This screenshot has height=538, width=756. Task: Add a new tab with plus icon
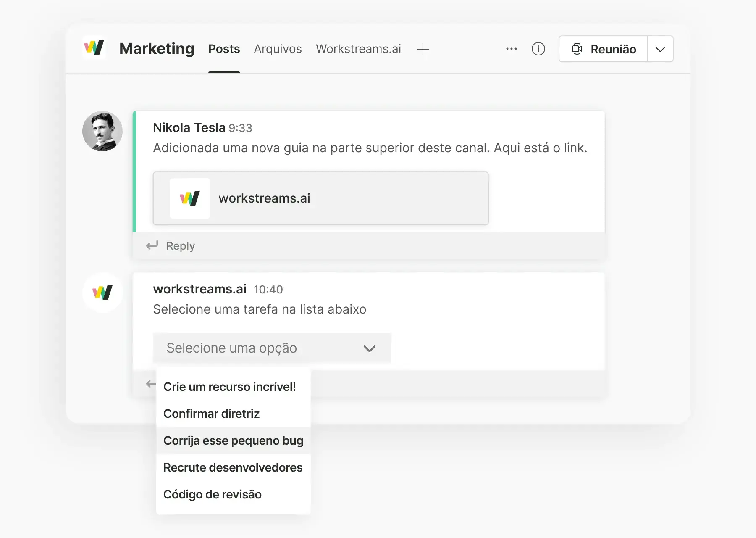coord(423,49)
